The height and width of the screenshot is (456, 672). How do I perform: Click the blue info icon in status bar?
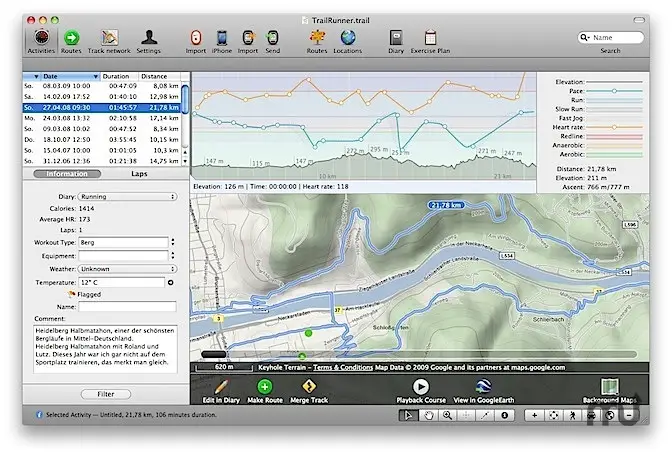tap(39, 415)
